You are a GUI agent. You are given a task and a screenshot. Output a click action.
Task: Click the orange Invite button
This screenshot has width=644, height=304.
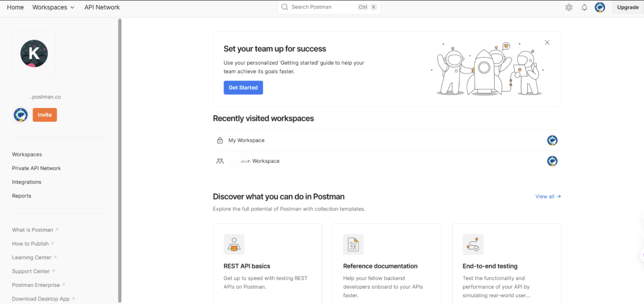44,114
